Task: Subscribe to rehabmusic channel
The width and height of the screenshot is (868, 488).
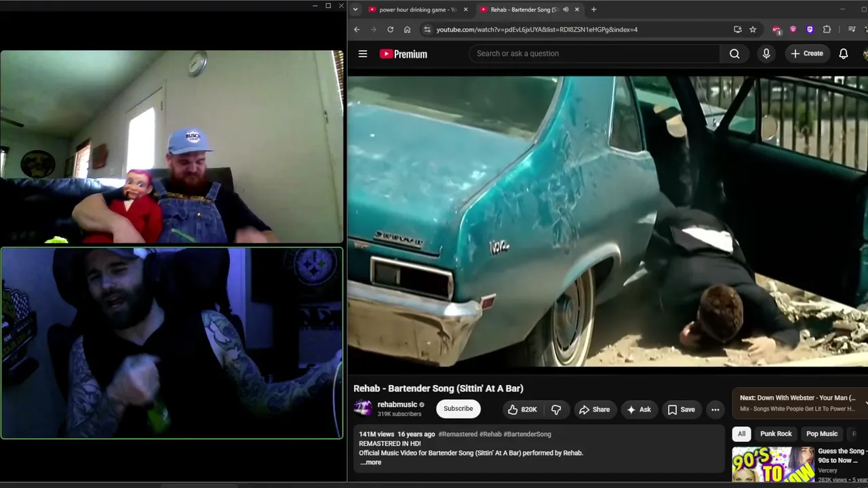Action: (458, 409)
